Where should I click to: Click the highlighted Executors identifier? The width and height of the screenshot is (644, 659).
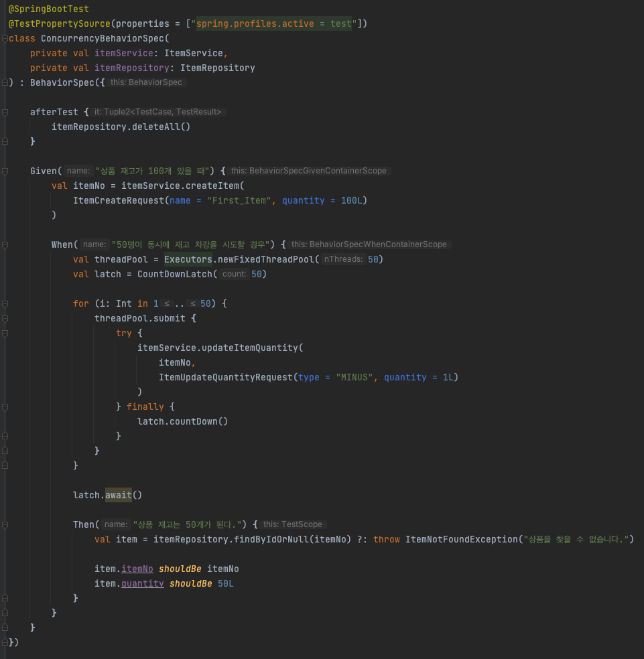pos(188,259)
